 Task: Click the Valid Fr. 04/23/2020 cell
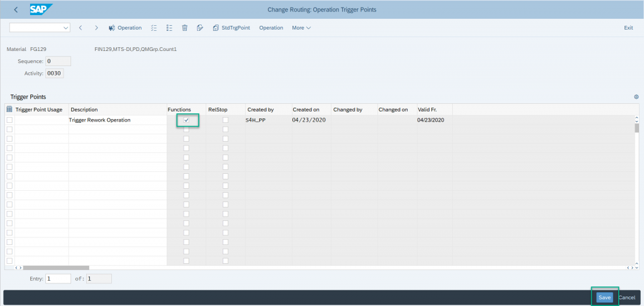coord(435,120)
